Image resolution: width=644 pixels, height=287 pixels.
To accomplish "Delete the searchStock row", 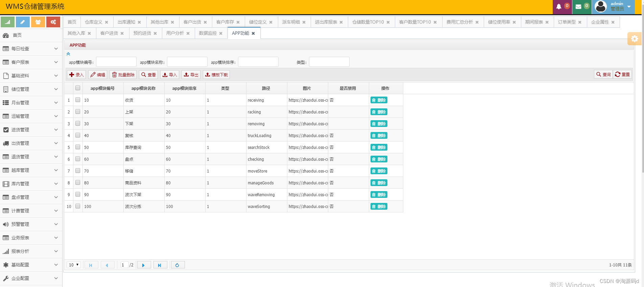I will 379,148.
